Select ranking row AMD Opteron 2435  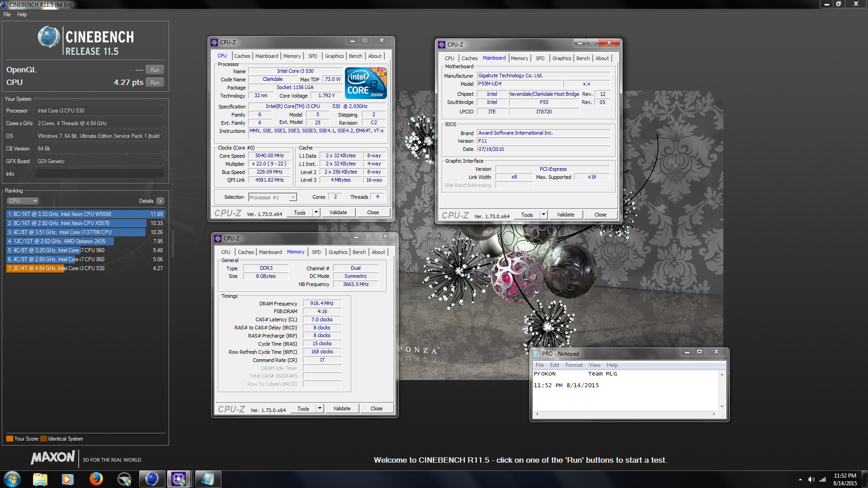tap(85, 241)
